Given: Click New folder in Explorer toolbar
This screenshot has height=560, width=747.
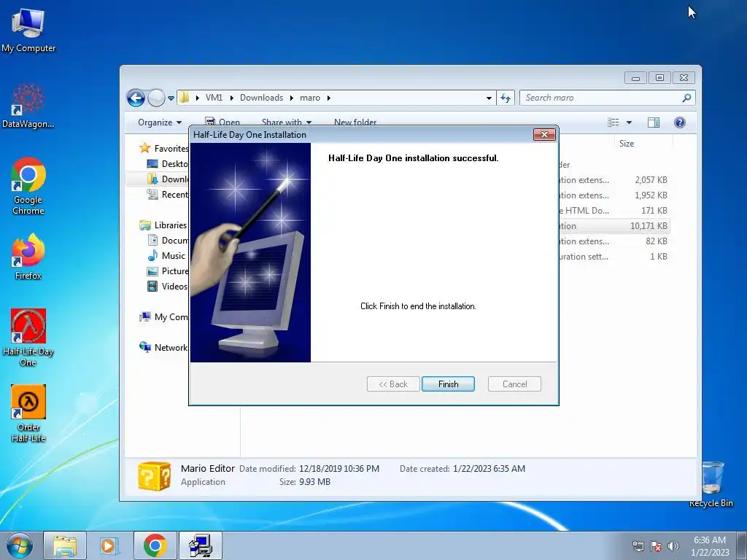Looking at the screenshot, I should 355,122.
